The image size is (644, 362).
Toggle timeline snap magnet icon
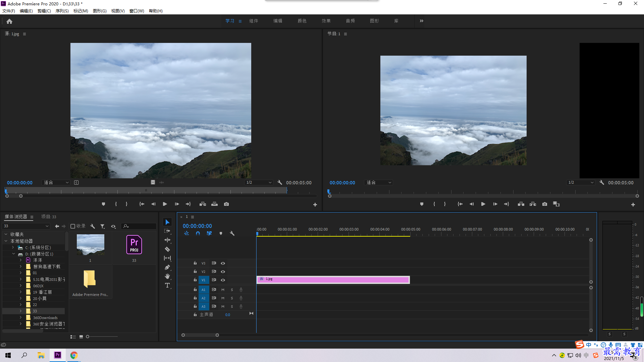(198, 233)
